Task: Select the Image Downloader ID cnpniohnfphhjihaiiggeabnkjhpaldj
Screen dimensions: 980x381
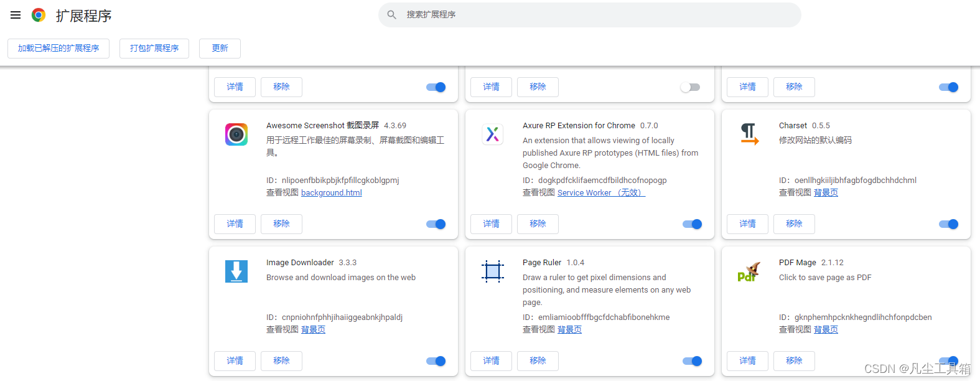Action: point(342,317)
